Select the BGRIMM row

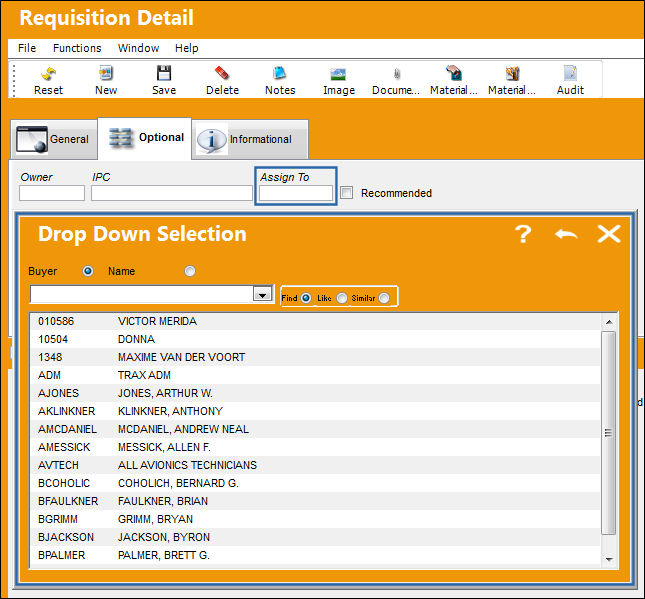point(315,519)
